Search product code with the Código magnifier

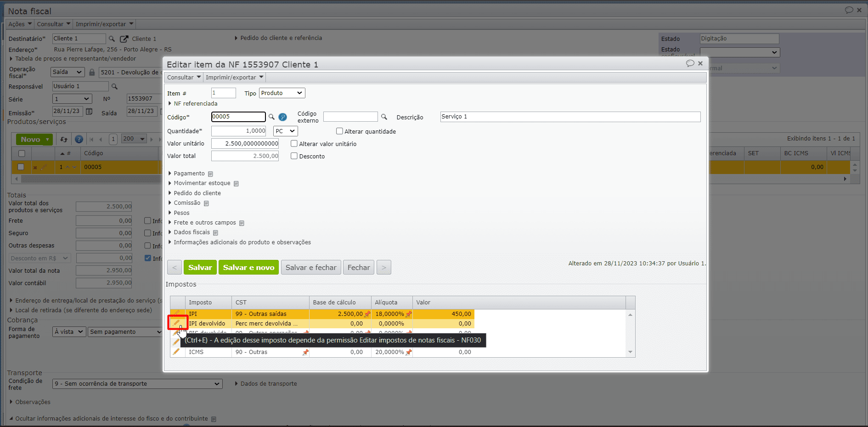tap(271, 117)
